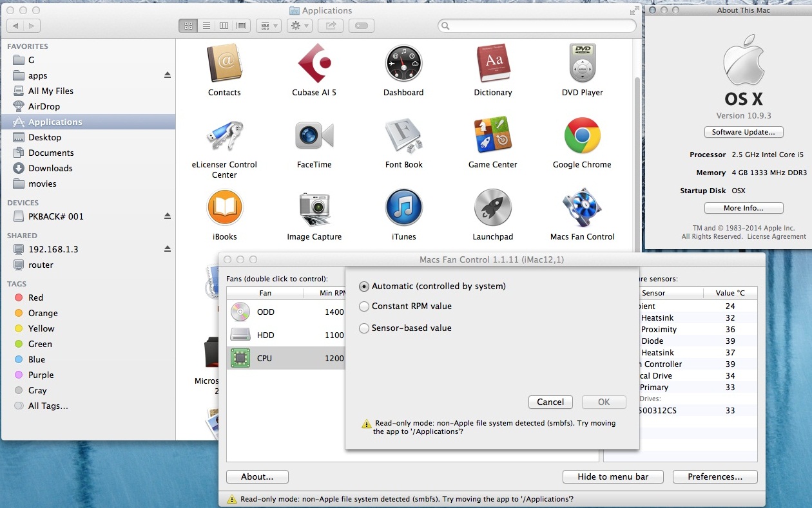Open the Google Chrome icon
Screen dimensions: 812x508
pos(583,135)
